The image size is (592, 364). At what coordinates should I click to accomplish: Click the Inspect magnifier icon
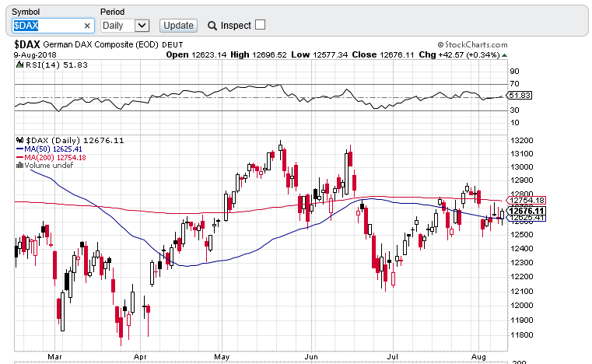click(212, 26)
